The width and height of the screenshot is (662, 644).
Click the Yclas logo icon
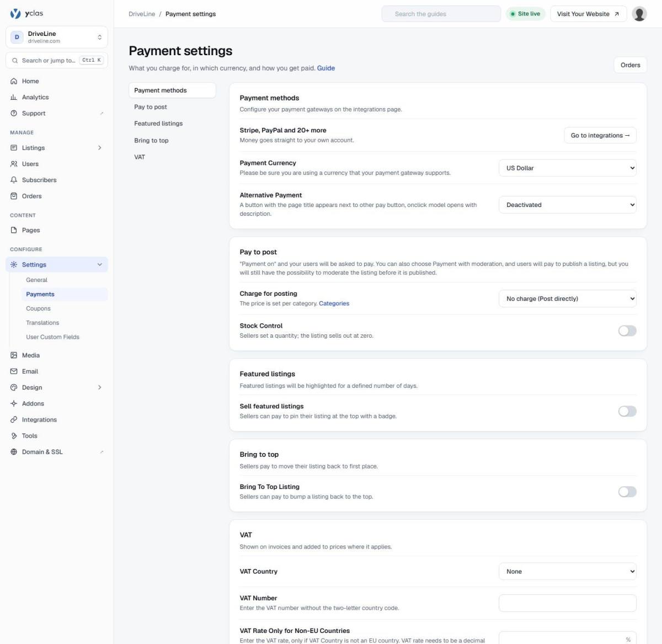(15, 14)
